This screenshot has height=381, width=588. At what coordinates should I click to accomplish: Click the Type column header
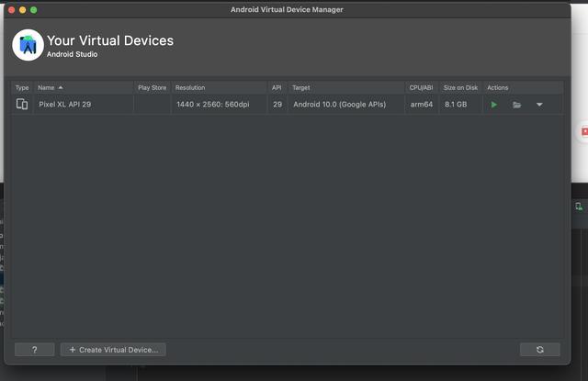[22, 88]
